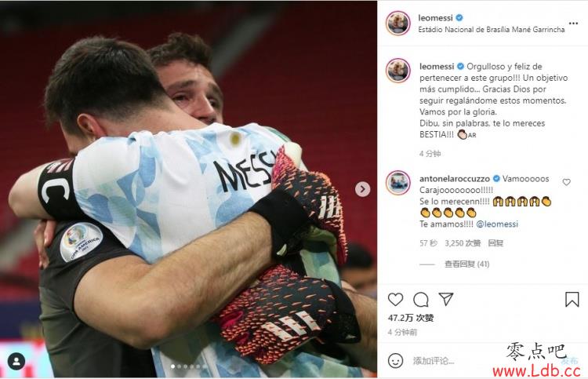Visit antonelaroccuzzo's profile from comment
Image resolution: width=588 pixels, height=379 pixels.
coord(455,179)
